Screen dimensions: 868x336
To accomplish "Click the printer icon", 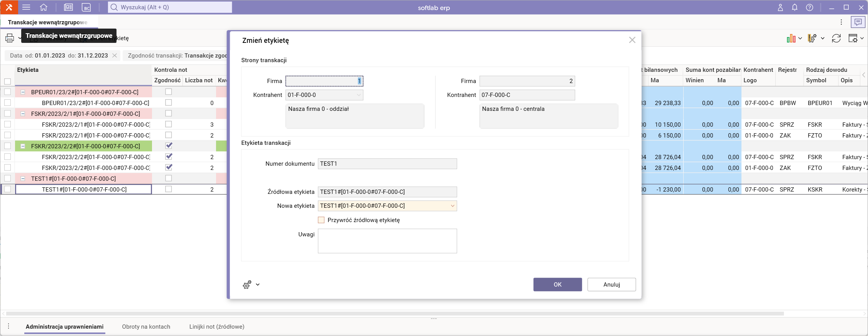I will 10,38.
